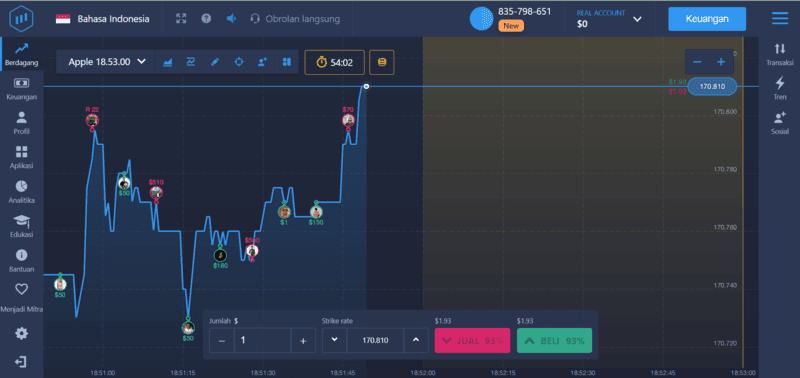The height and width of the screenshot is (378, 800).
Task: Toggle fullscreen mode icon
Action: pyautogui.click(x=181, y=19)
